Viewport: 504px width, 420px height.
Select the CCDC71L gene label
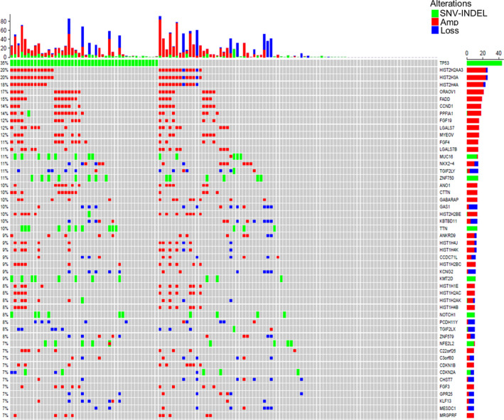[449, 257]
